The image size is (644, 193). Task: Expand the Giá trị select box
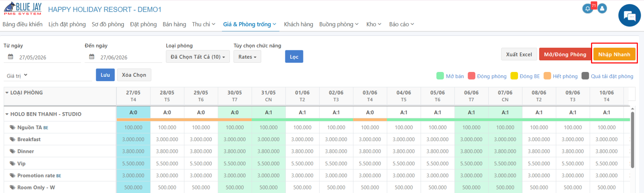coord(48,76)
